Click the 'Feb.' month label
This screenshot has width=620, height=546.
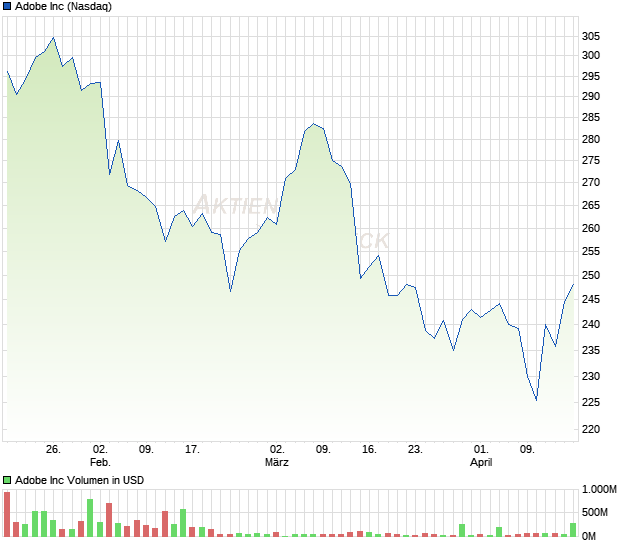coord(100,462)
